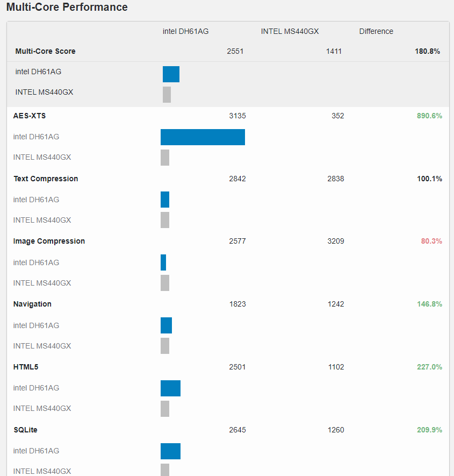
Task: Click the blue Text Compression bar
Action: click(x=165, y=200)
